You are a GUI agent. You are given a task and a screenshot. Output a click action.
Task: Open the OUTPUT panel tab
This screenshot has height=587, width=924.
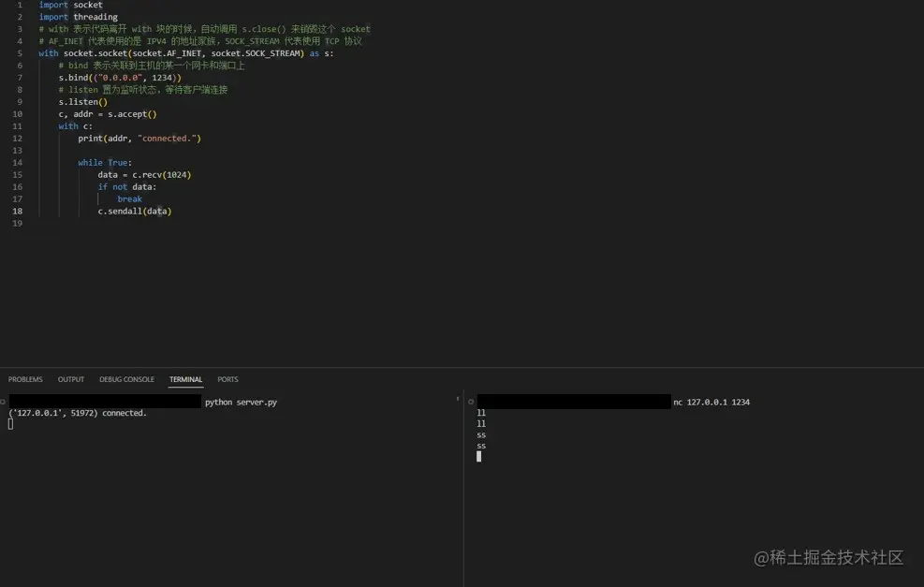click(x=71, y=379)
